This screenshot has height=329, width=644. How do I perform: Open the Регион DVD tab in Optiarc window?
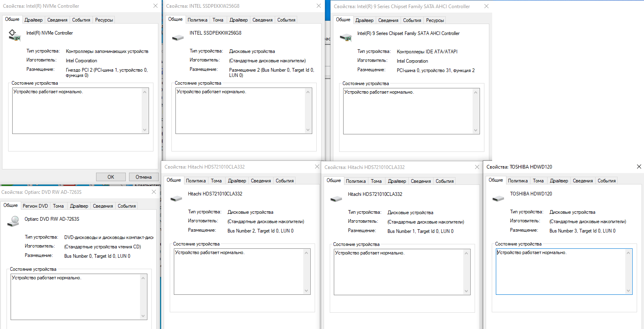pyautogui.click(x=35, y=206)
